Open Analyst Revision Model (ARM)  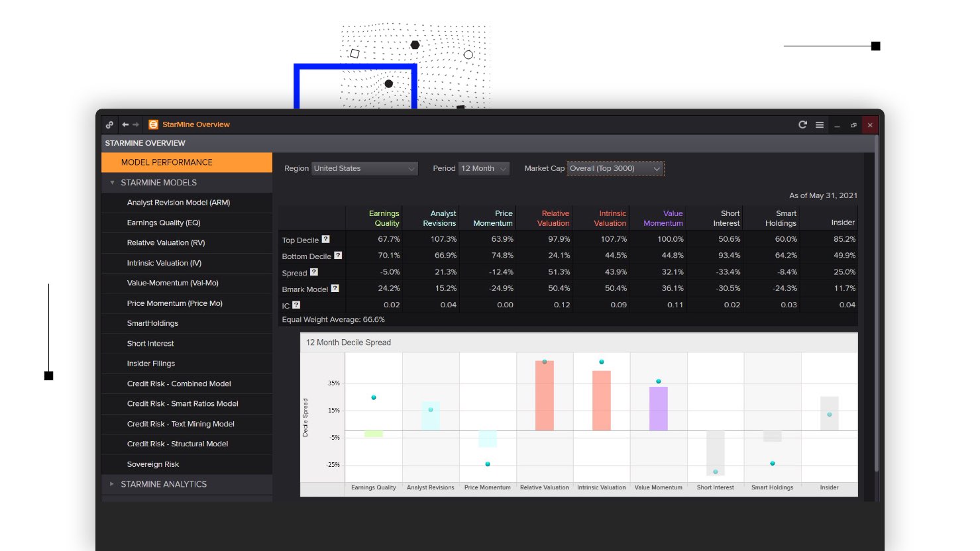[187, 203]
